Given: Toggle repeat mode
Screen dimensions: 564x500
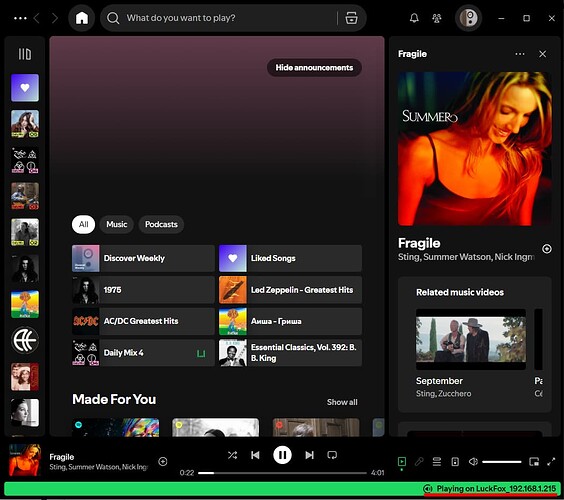Looking at the screenshot, I should [x=332, y=455].
